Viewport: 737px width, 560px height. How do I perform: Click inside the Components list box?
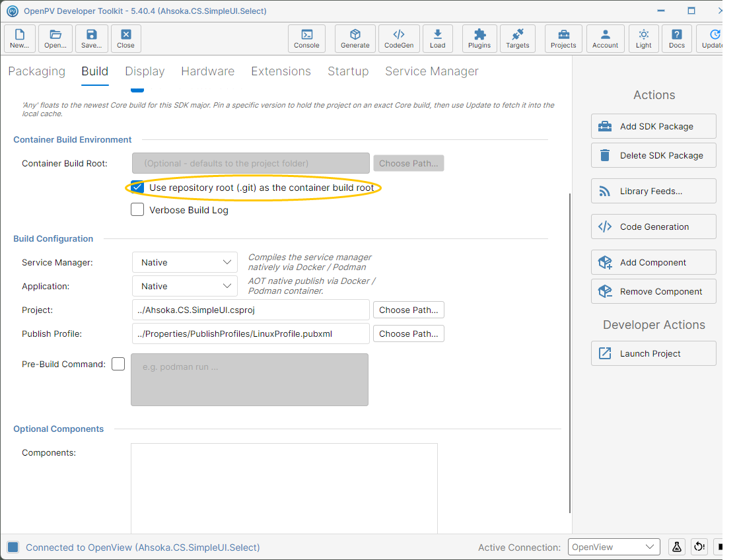tap(284, 488)
